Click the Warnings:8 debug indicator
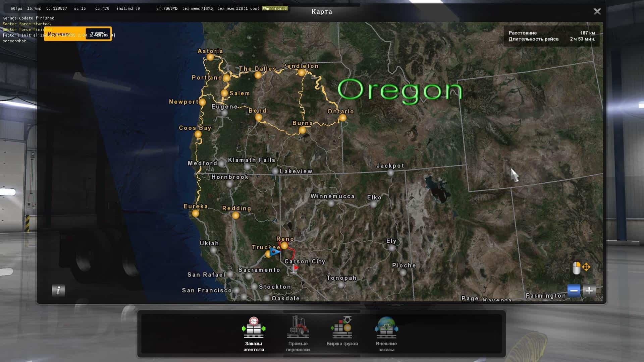 point(275,8)
